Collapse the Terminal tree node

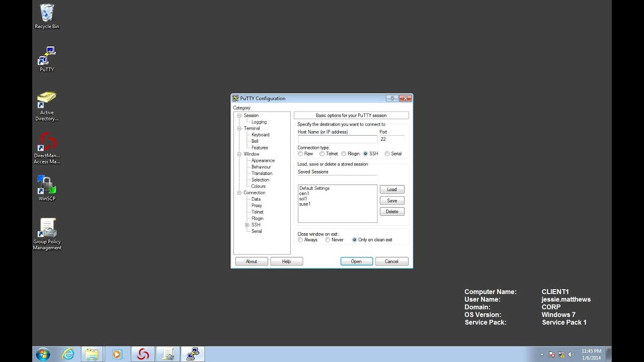coord(240,128)
